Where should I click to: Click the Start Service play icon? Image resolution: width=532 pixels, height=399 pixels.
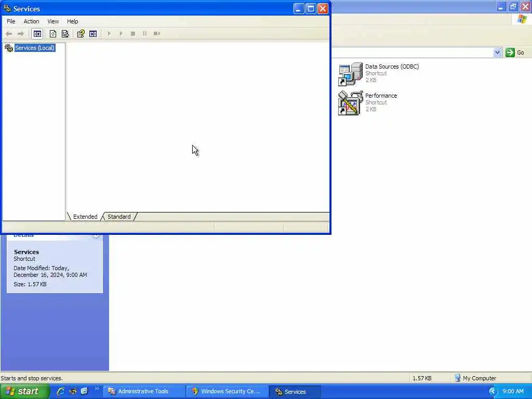(109, 34)
